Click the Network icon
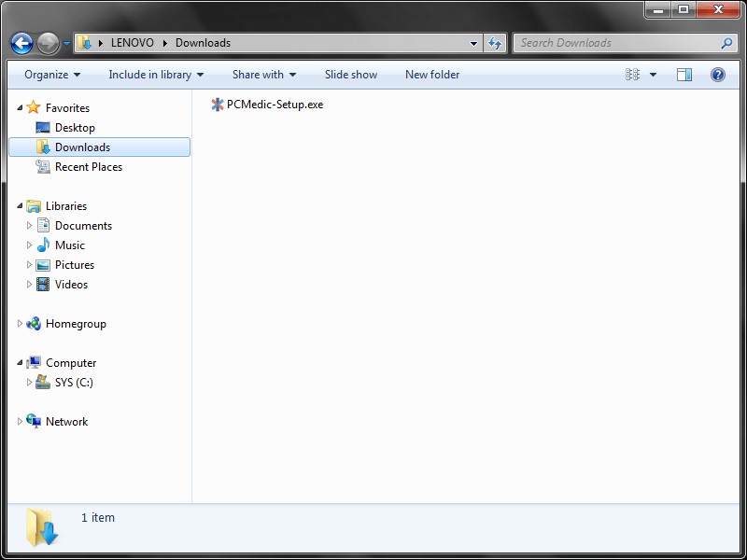747x560 pixels. (34, 421)
